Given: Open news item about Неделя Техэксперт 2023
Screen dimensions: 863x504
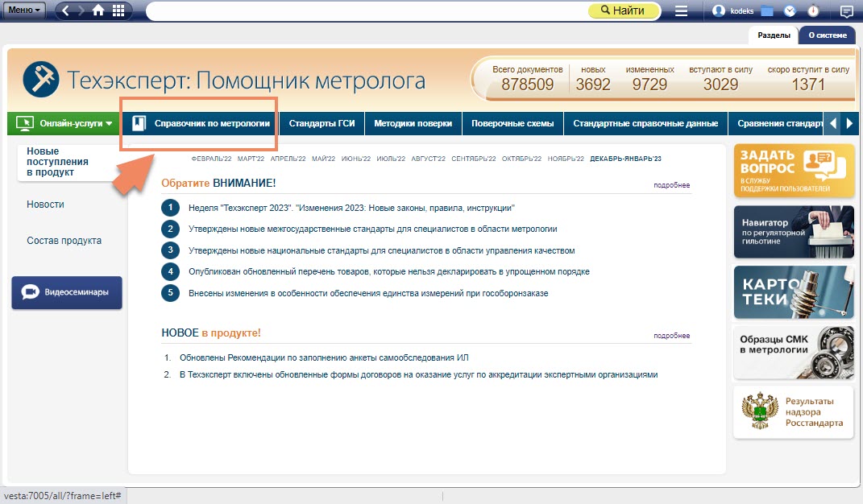Looking at the screenshot, I should click(351, 208).
